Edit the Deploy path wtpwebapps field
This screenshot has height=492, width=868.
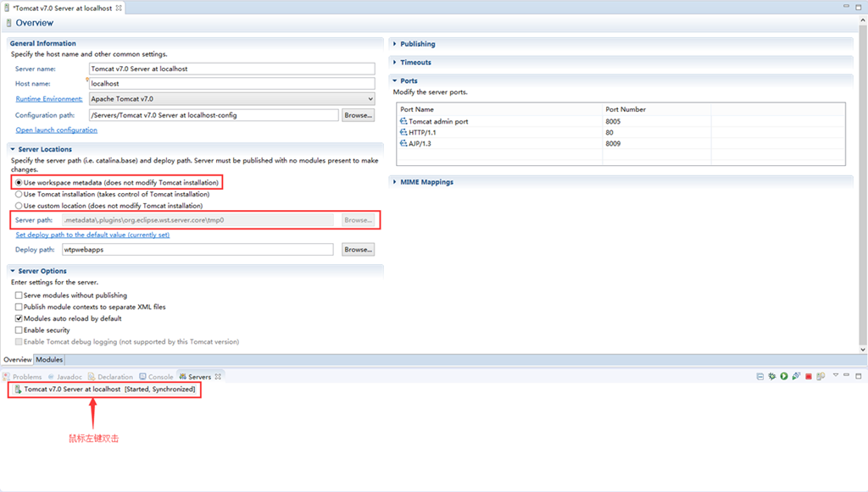coord(198,249)
